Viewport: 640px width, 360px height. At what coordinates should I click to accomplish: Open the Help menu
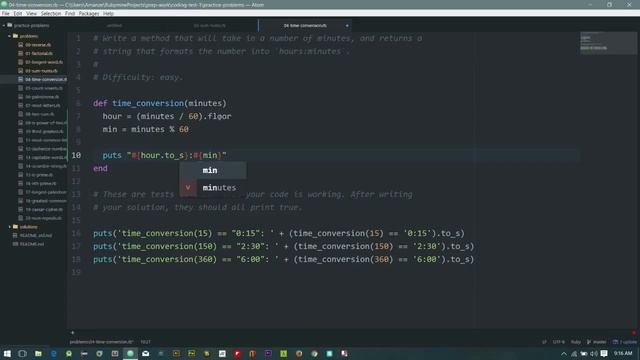pos(108,13)
